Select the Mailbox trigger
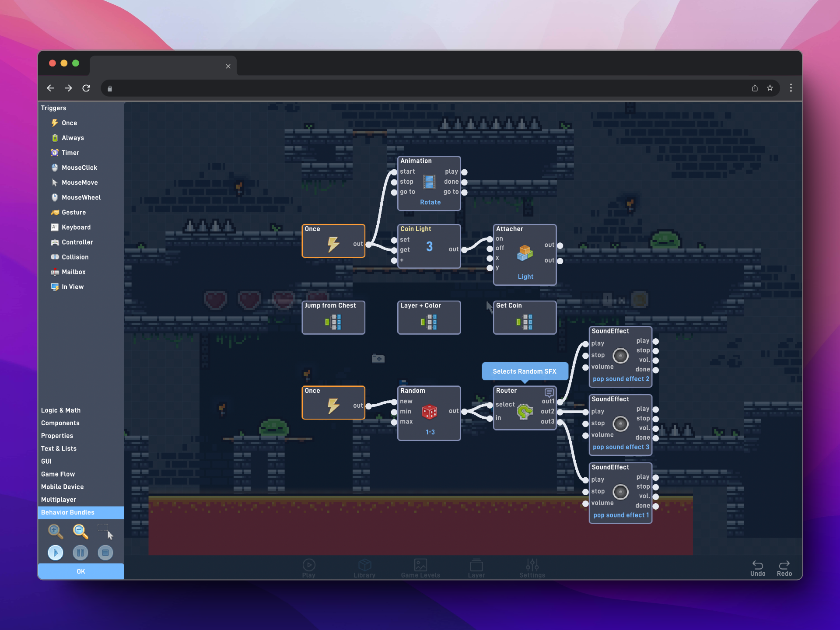Screen dimensions: 840x630 point(68,272)
